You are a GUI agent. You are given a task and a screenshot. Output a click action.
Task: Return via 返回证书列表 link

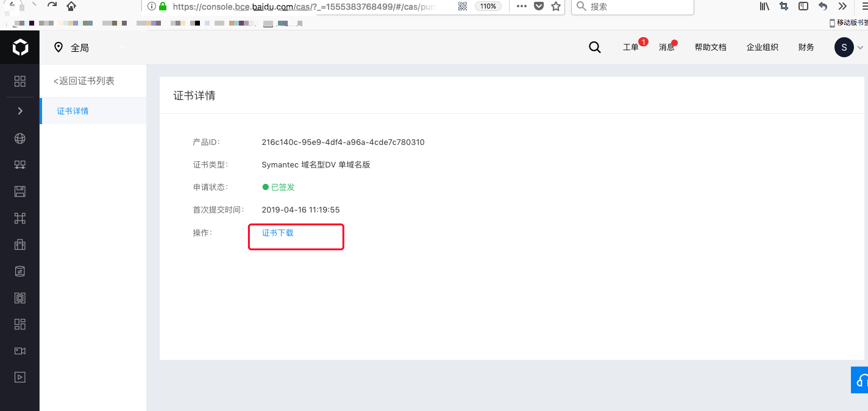point(84,81)
